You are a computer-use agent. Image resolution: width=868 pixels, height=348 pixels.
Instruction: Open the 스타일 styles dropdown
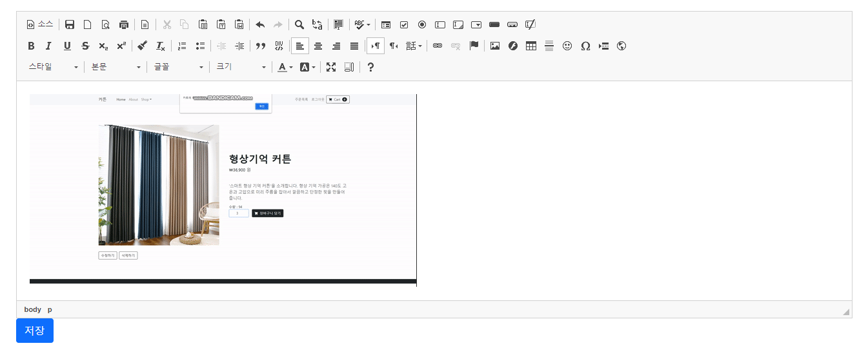pos(54,67)
